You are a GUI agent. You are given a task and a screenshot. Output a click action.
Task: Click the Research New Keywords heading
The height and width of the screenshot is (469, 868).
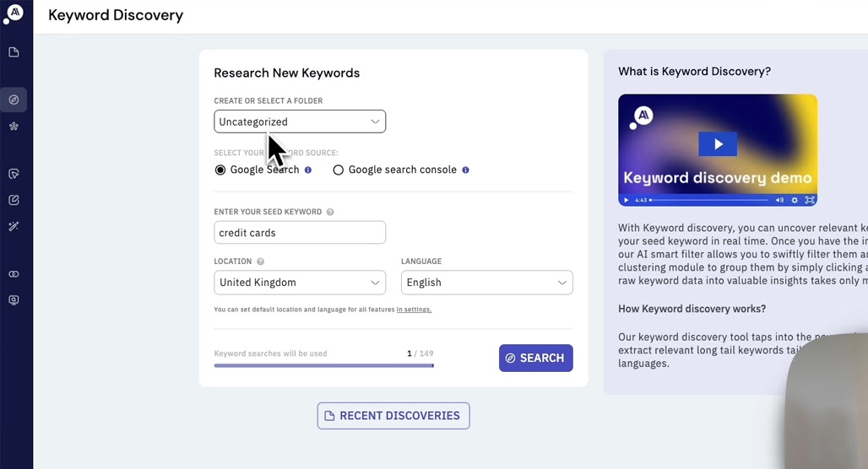pyautogui.click(x=287, y=73)
